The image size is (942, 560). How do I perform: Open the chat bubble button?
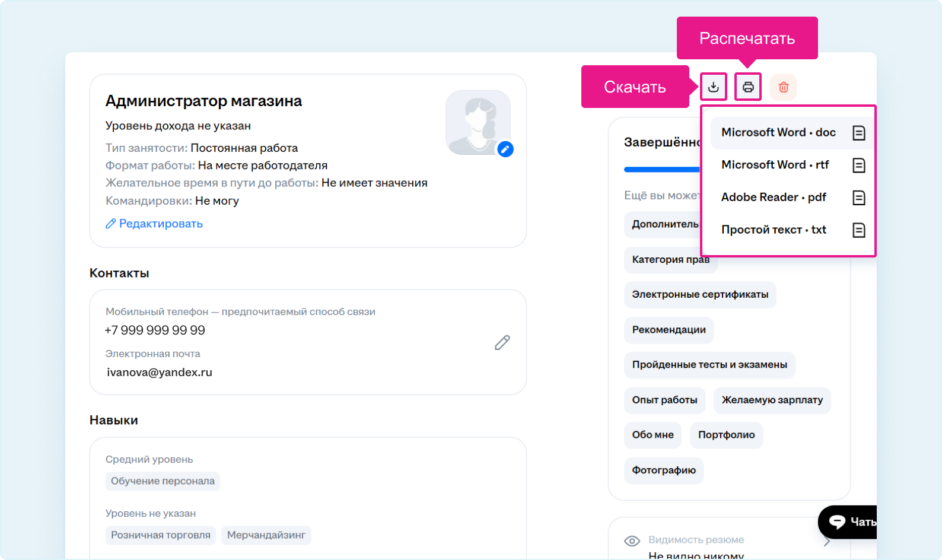click(x=847, y=522)
